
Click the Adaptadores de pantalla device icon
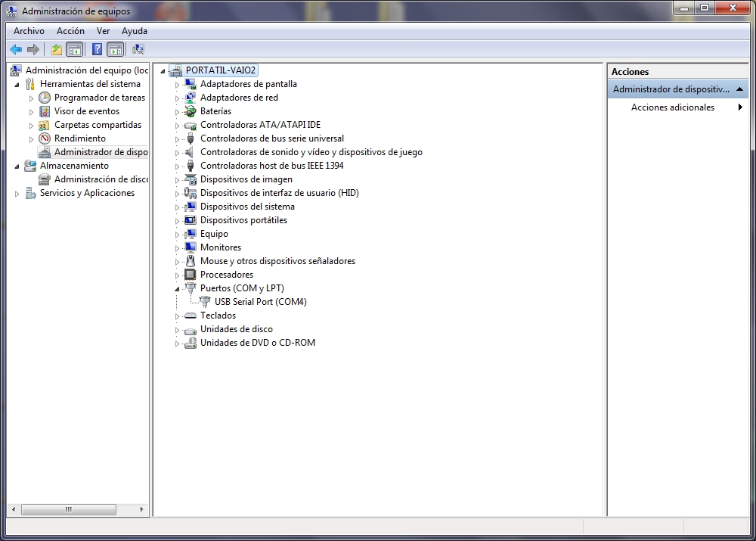[191, 84]
